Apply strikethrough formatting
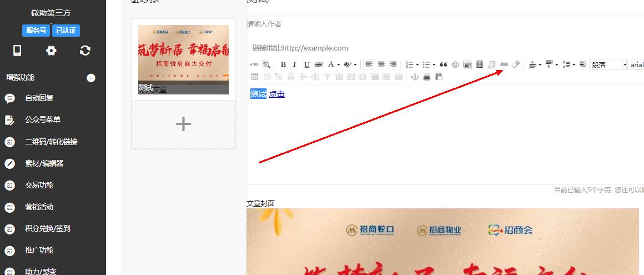644x275 pixels. [x=318, y=64]
